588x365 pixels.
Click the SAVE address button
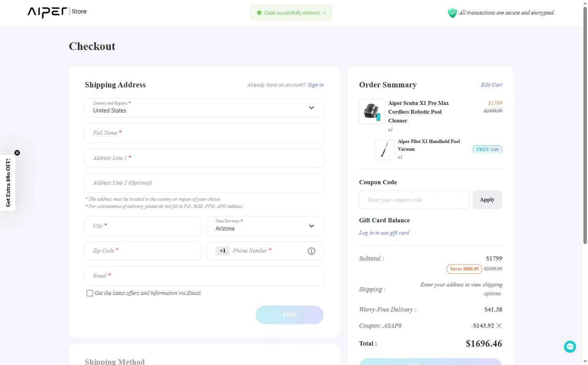pos(290,315)
